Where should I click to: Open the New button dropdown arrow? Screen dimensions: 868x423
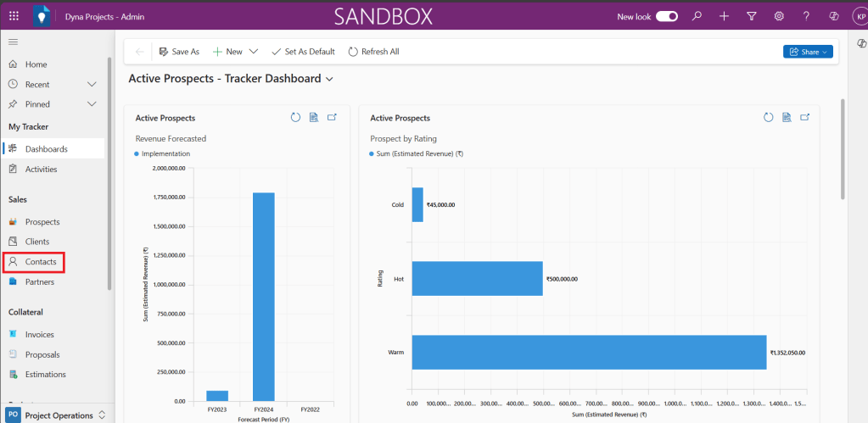click(253, 52)
